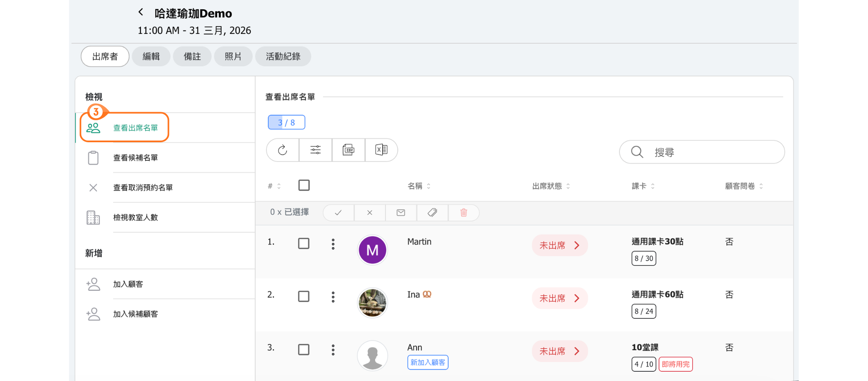Open the 活動紀錄 tab
The image size is (868, 381).
[x=283, y=57]
